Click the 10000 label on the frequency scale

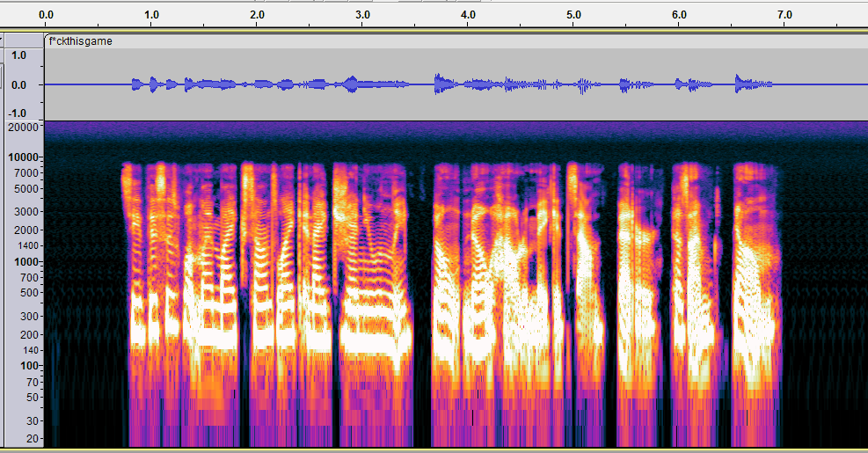24,157
